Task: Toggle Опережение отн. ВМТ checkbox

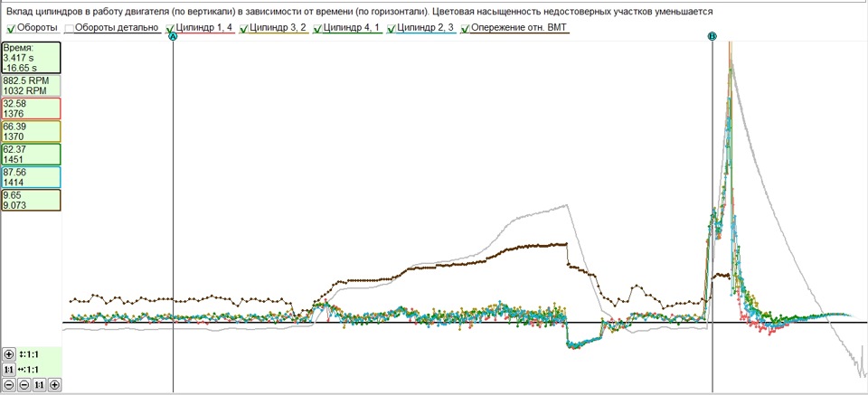Action: click(x=466, y=28)
